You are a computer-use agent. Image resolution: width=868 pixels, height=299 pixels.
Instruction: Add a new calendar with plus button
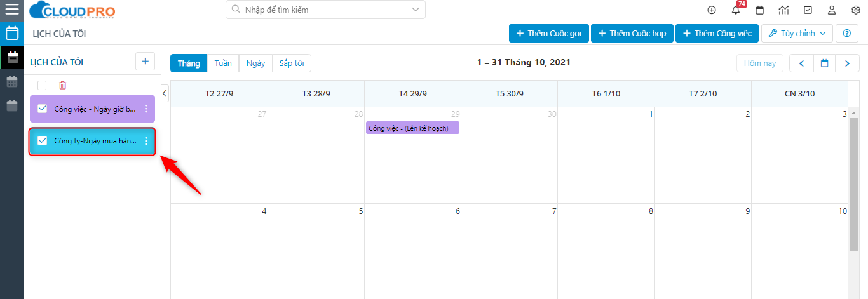[x=145, y=62]
